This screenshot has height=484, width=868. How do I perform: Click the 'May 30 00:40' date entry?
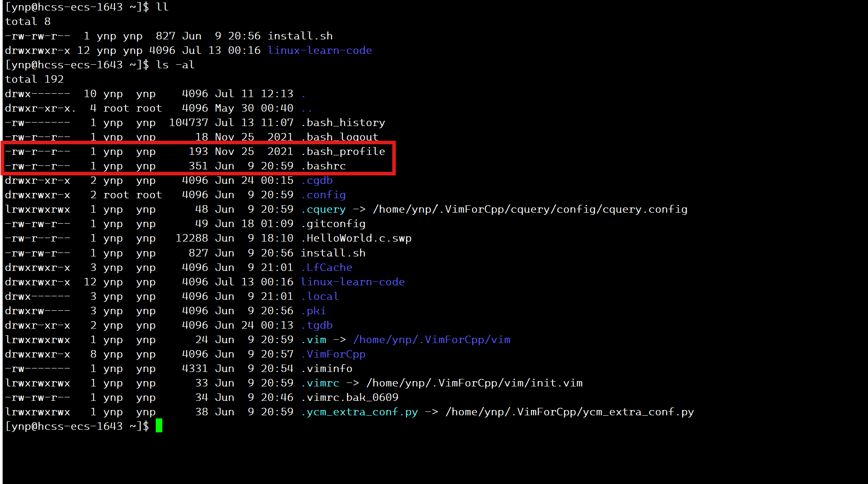[254, 109]
